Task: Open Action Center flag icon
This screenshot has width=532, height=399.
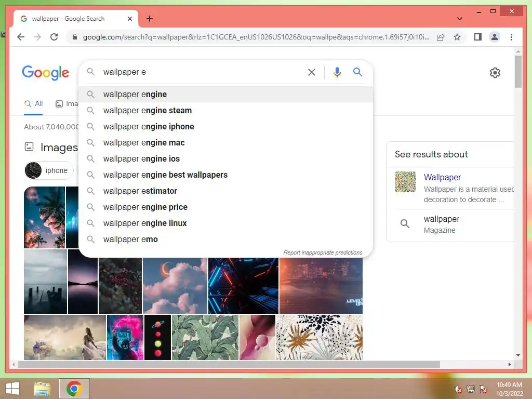Action: (483, 389)
